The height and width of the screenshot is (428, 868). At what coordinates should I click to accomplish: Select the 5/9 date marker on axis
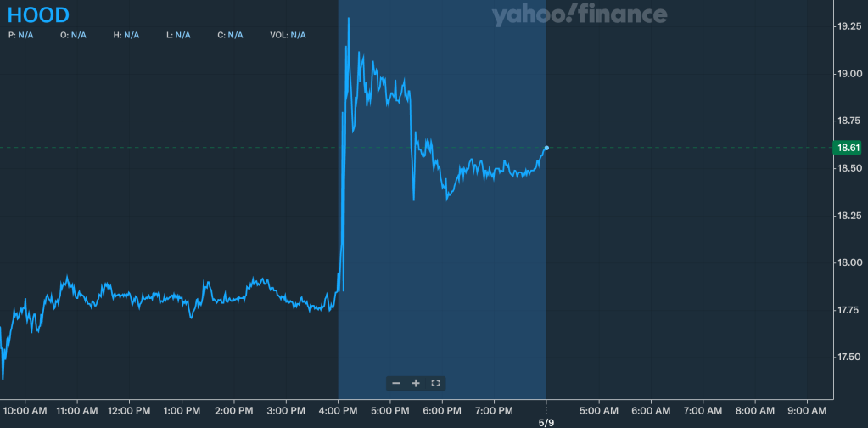[x=546, y=422]
